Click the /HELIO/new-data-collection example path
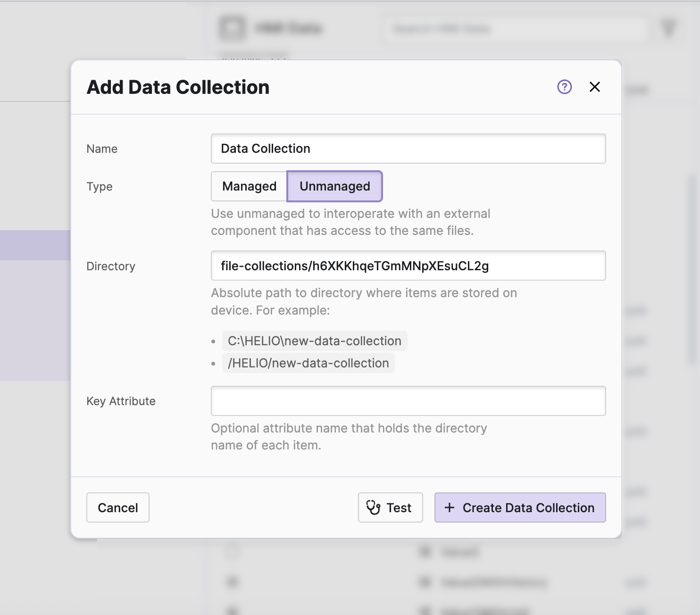 (308, 363)
